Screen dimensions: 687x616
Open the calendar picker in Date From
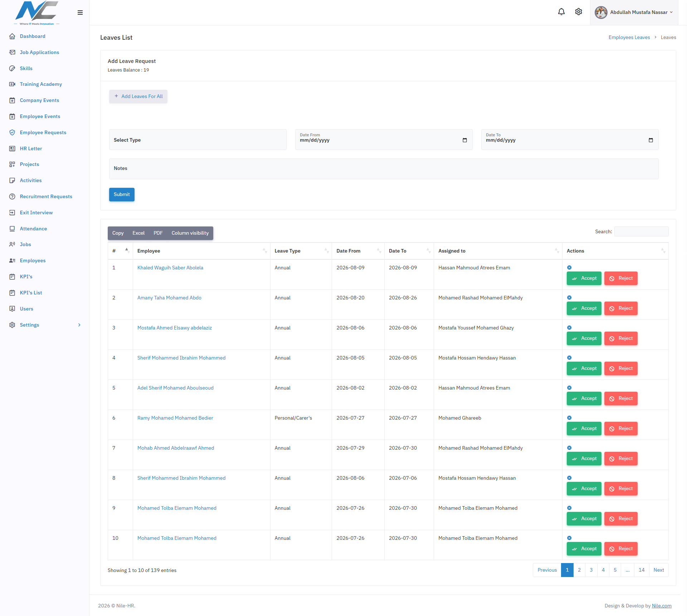pos(465,140)
